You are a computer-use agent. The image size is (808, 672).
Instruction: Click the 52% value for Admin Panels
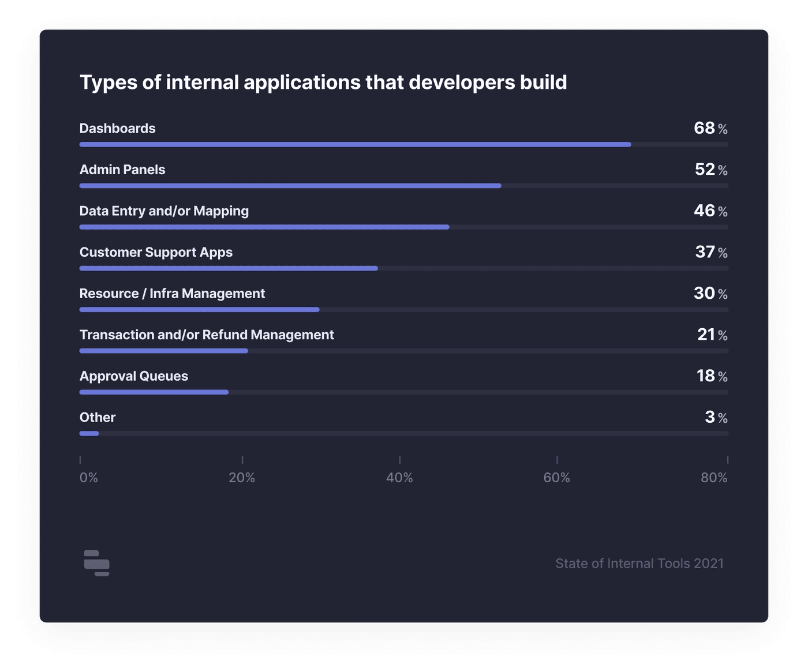710,170
